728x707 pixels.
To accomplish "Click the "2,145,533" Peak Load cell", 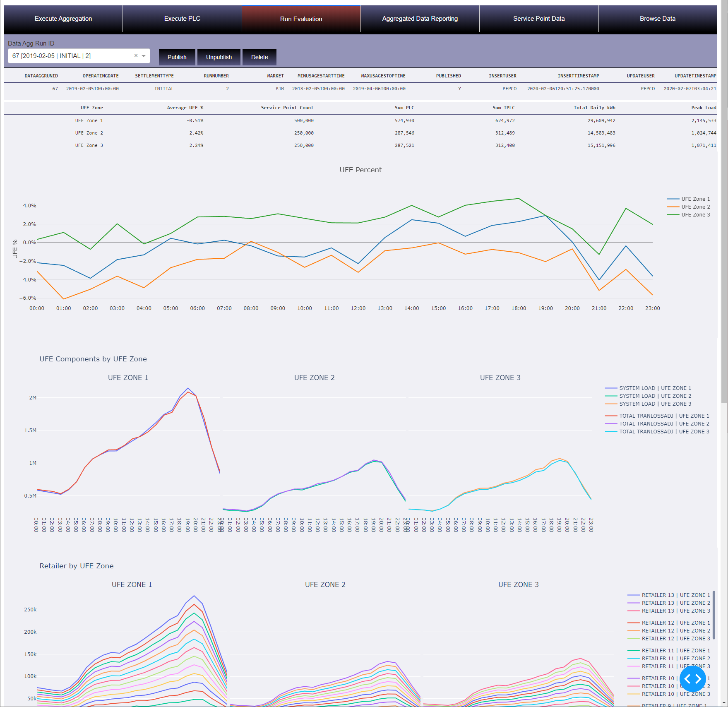I will pyautogui.click(x=704, y=120).
